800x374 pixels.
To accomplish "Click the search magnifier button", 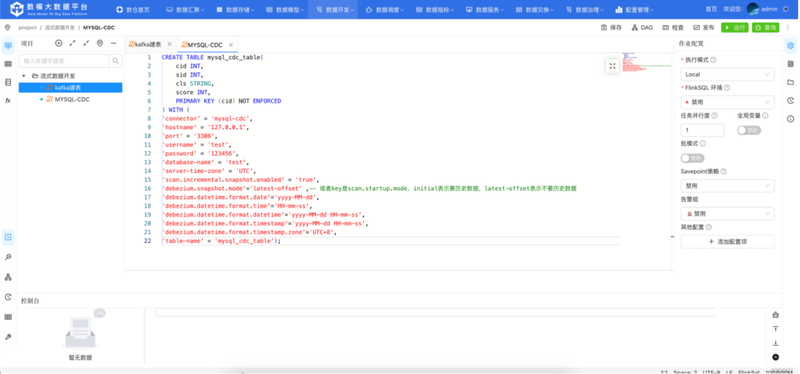I will point(116,61).
